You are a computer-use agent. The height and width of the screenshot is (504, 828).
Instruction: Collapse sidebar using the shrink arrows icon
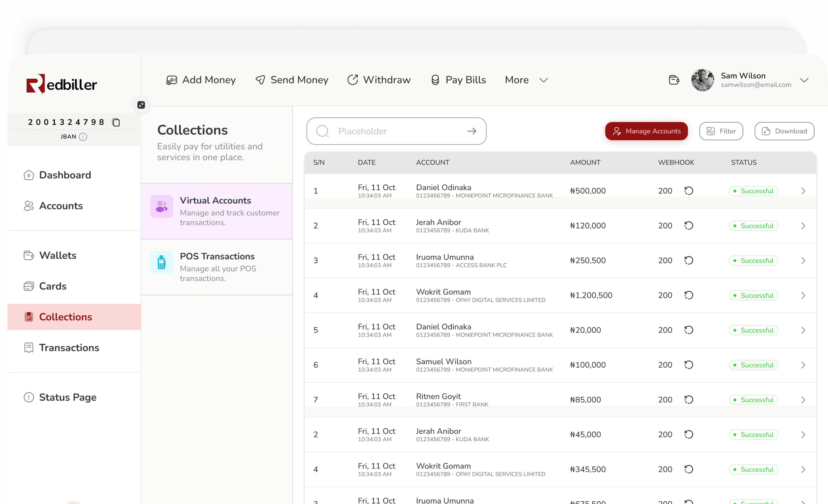(141, 105)
